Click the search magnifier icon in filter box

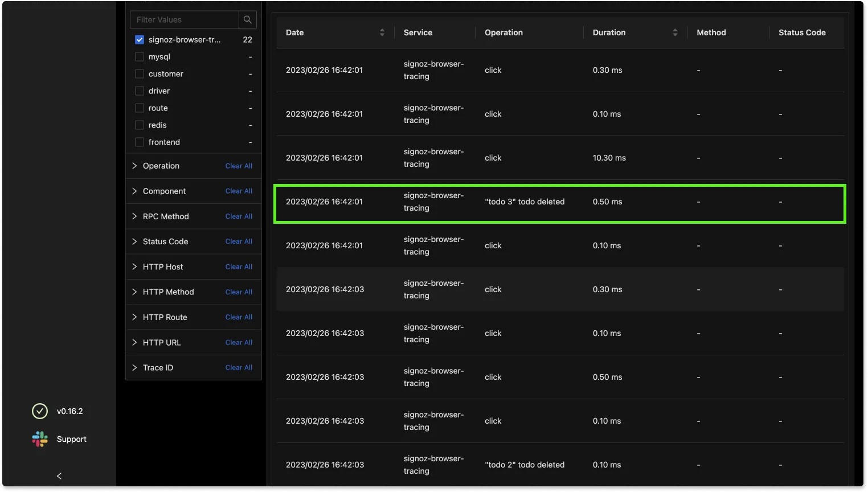pyautogui.click(x=247, y=19)
